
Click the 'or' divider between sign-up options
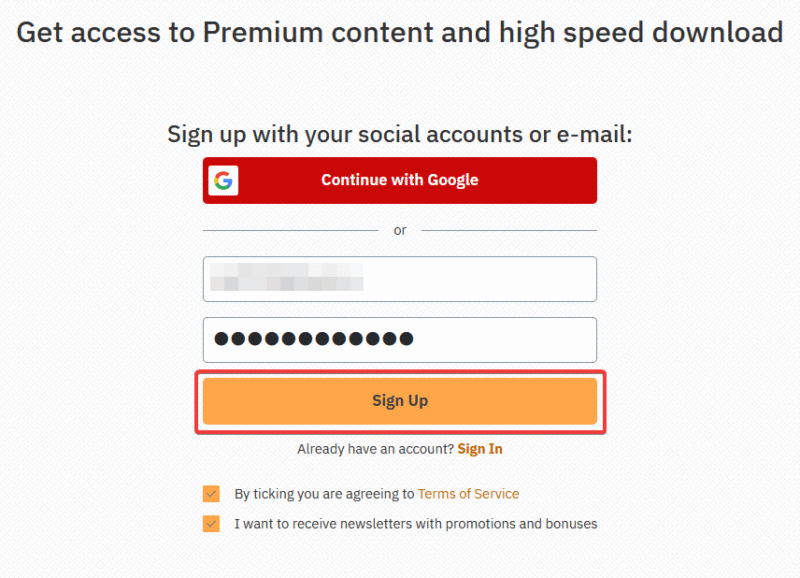pos(400,231)
